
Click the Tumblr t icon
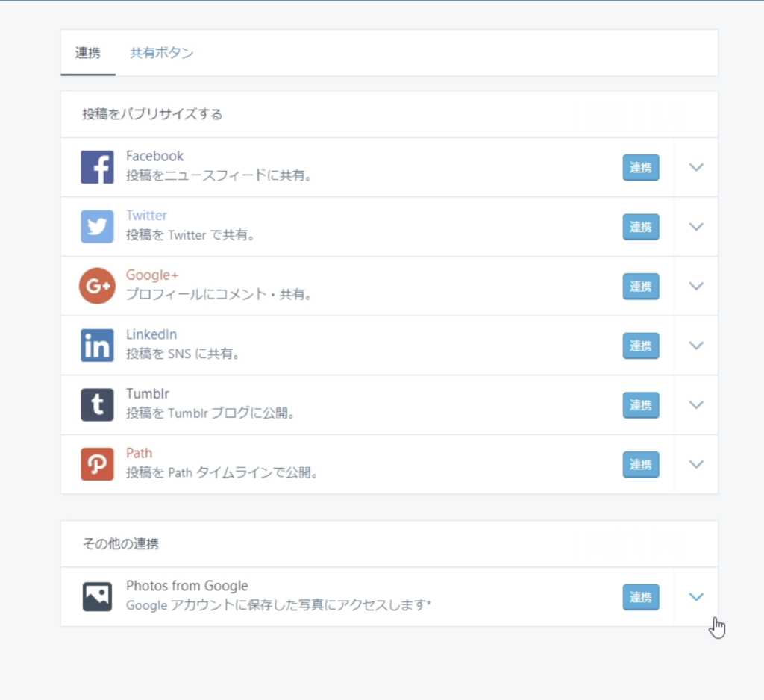97,404
